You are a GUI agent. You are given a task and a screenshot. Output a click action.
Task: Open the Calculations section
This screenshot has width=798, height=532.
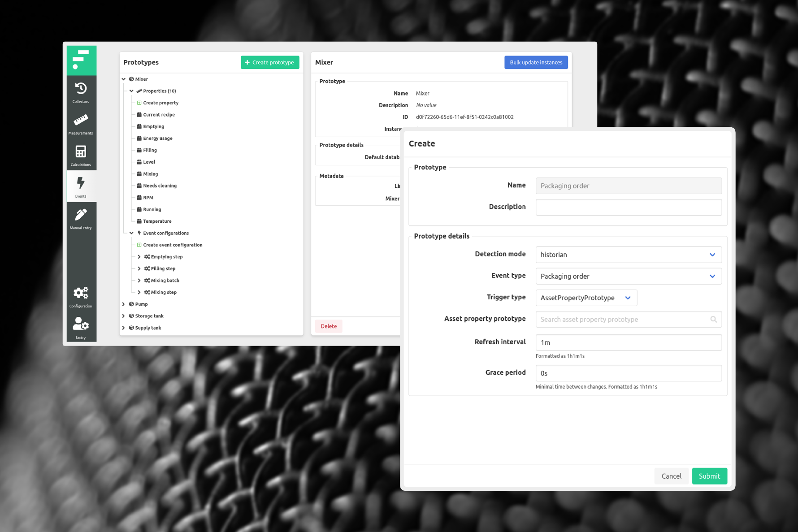coord(81,155)
